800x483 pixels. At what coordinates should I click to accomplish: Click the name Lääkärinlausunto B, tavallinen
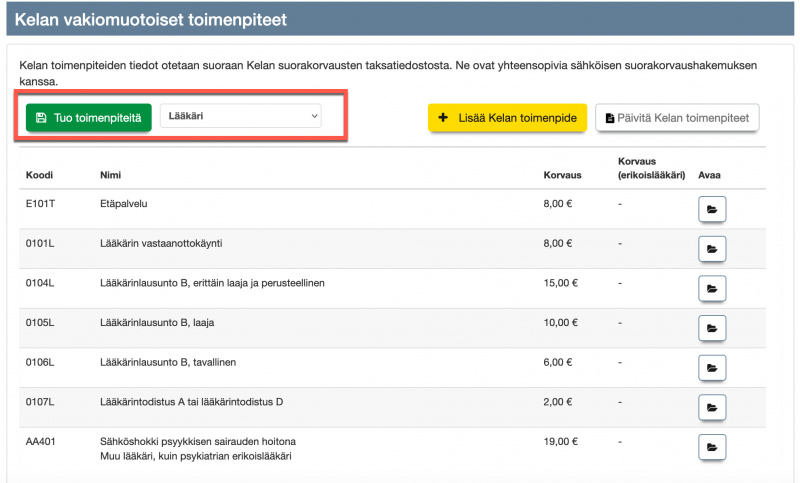coord(168,362)
